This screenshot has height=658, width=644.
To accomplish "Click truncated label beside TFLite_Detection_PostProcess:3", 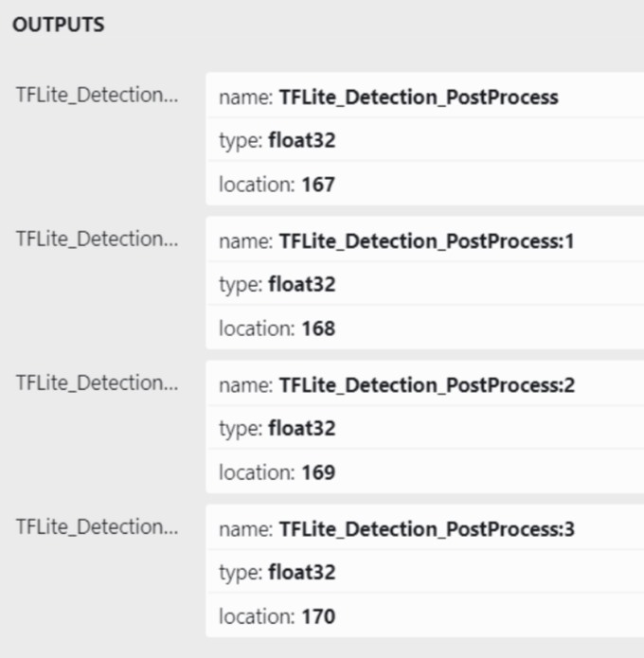I will pyautogui.click(x=96, y=527).
